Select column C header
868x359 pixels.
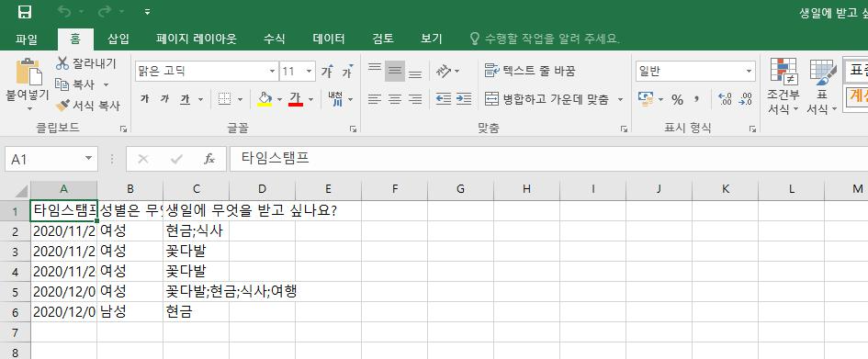[x=196, y=189]
